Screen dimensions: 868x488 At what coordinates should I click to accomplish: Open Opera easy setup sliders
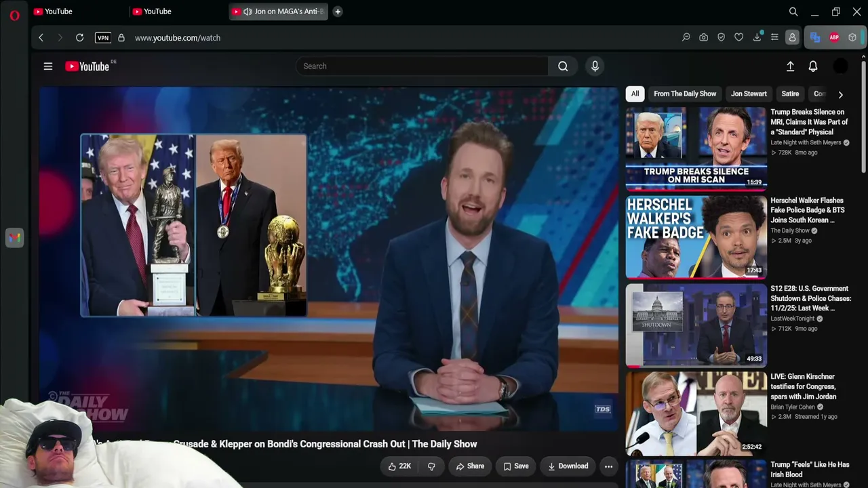point(774,38)
